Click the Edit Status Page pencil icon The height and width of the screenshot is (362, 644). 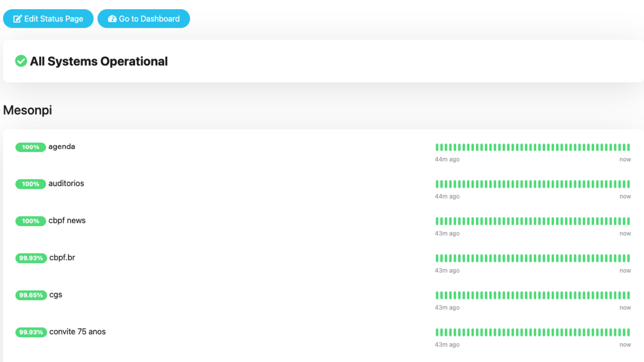(17, 19)
